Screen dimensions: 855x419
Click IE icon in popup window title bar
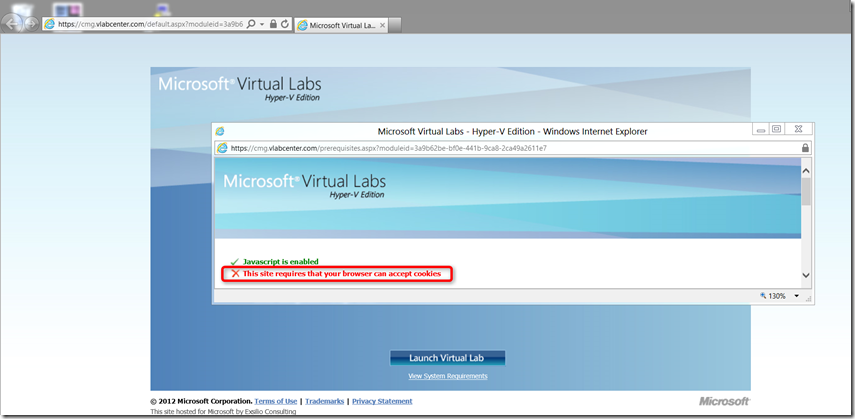(220, 131)
